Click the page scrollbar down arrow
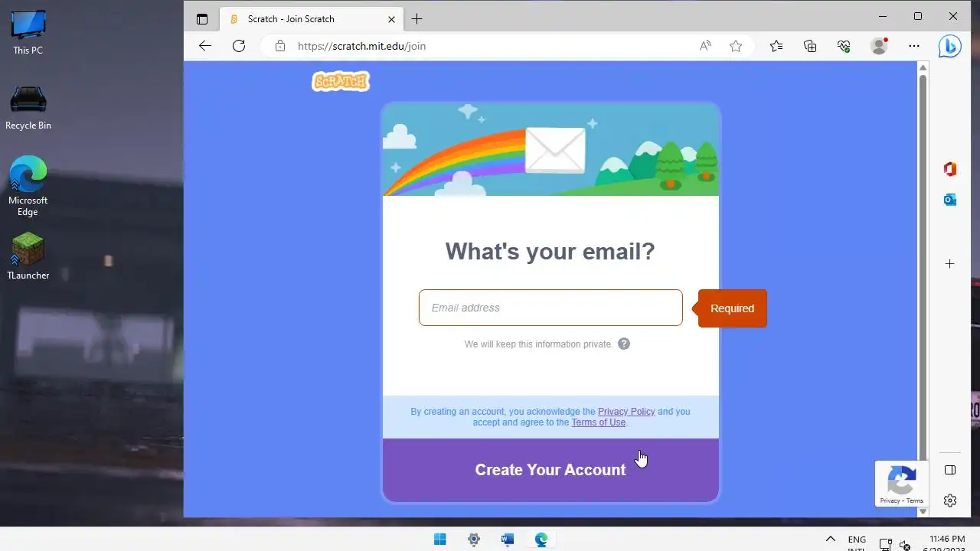The image size is (980, 551). [923, 511]
